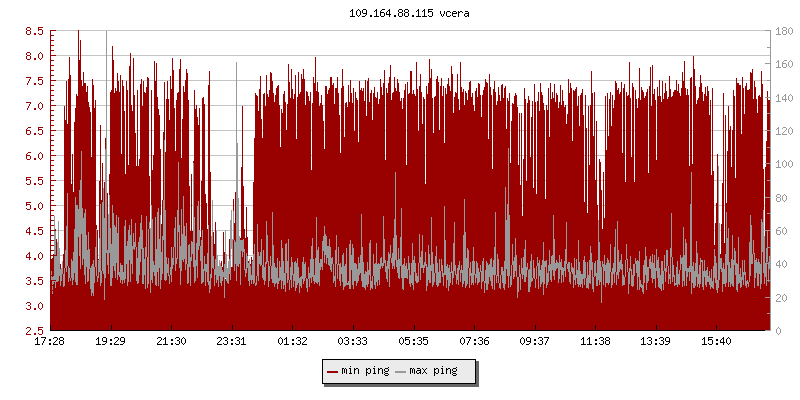Select the 21:30 time axis label
Viewport: 800px width, 400px height.
(x=171, y=341)
